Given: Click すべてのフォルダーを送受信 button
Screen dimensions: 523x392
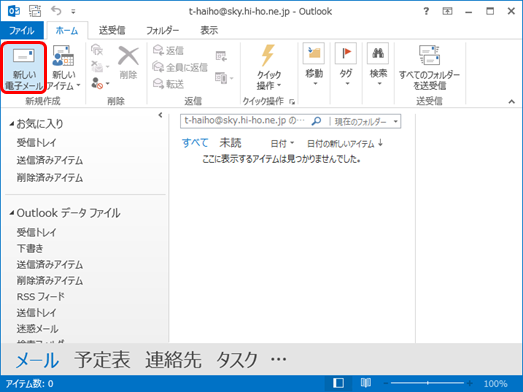Looking at the screenshot, I should [x=429, y=67].
